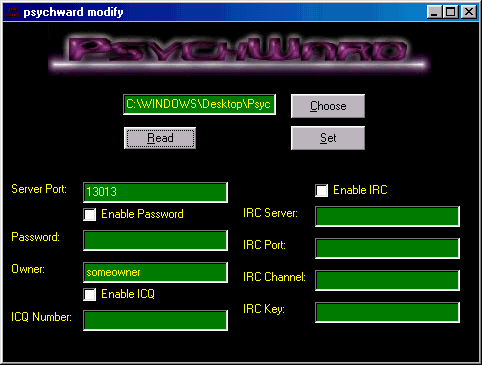Click the psychward title bar icon
482x365 pixels.
(x=13, y=12)
